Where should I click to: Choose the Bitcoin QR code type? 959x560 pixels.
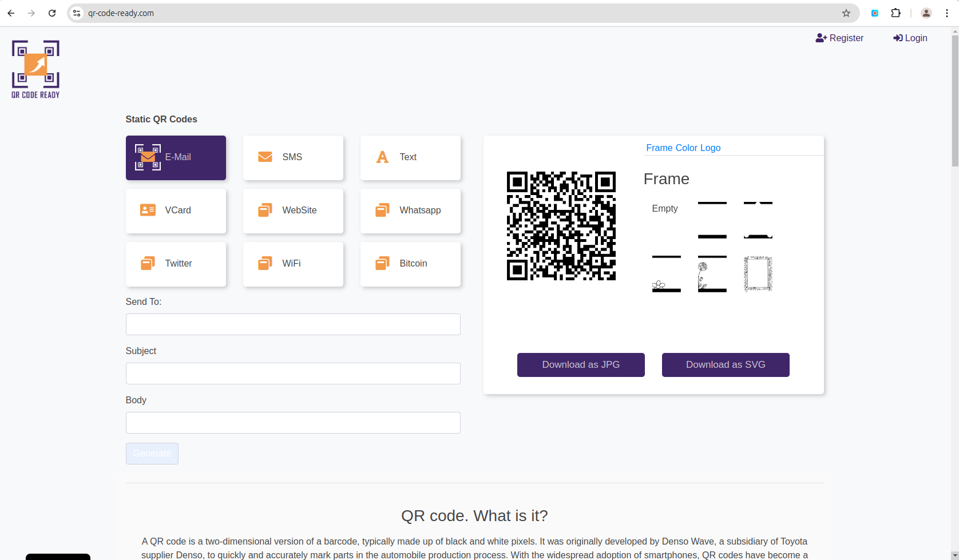click(x=410, y=264)
